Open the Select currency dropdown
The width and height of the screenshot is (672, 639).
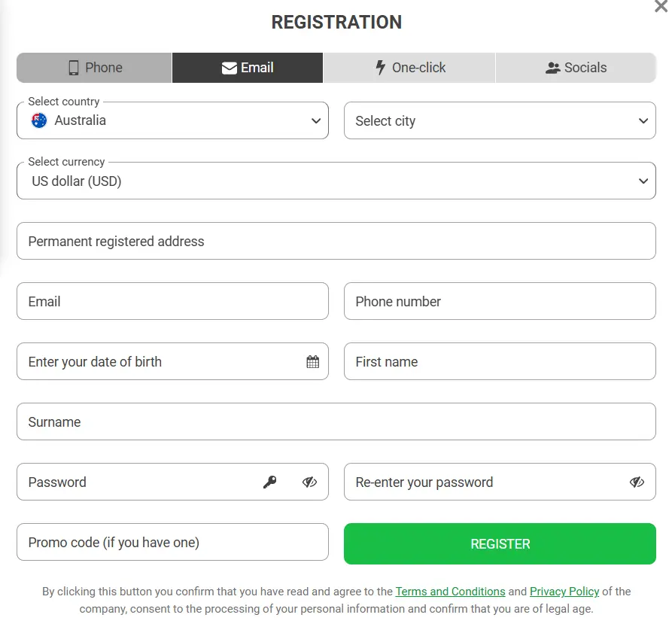pyautogui.click(x=336, y=181)
